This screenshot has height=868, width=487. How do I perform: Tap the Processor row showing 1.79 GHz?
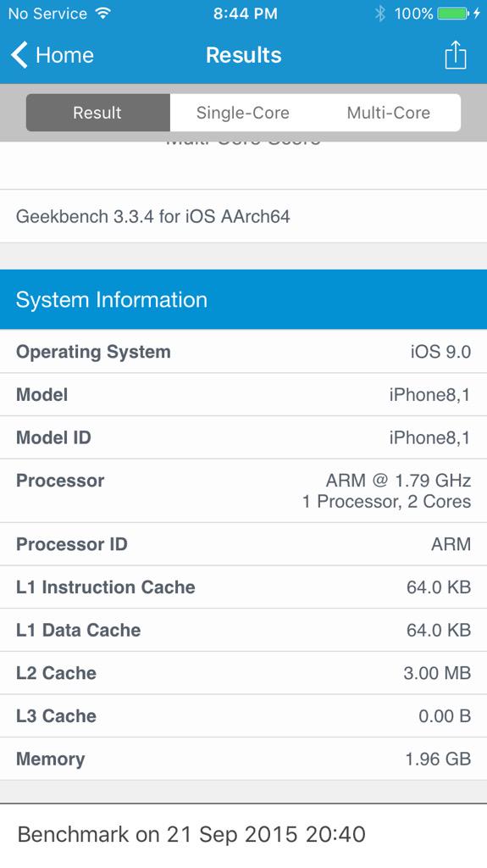point(244,491)
